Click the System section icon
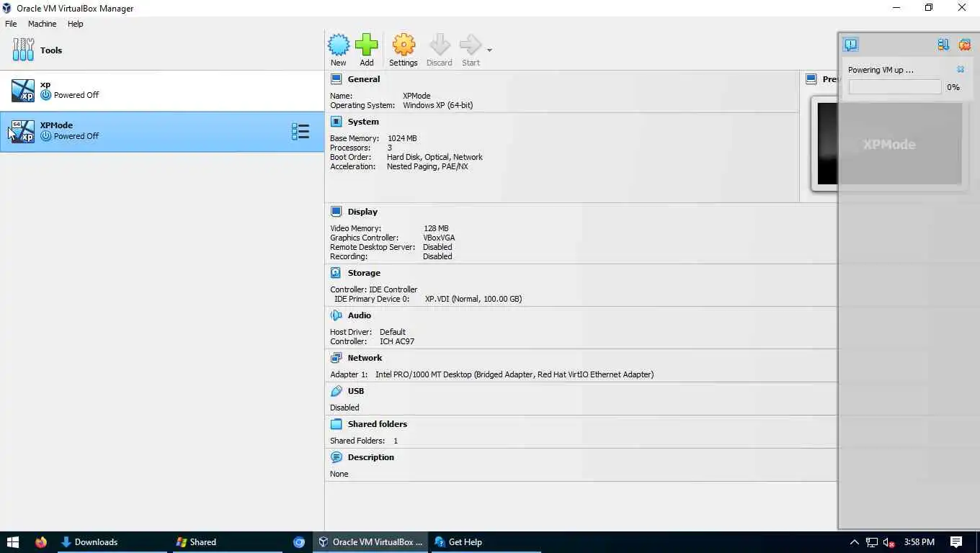 tap(336, 122)
